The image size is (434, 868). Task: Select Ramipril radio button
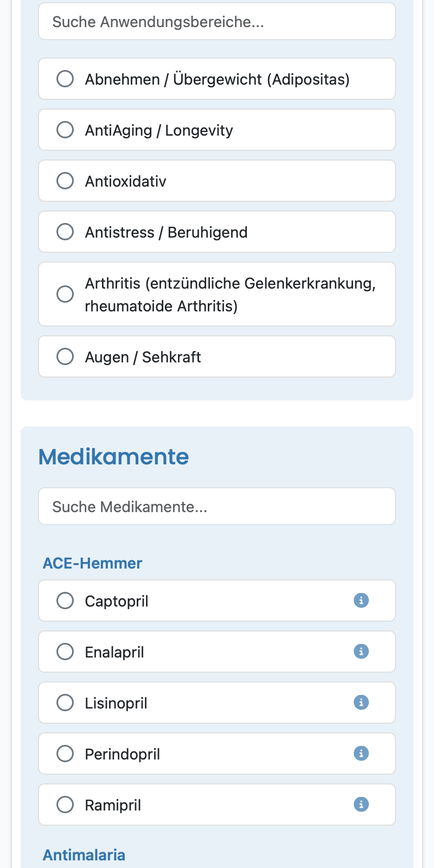(x=65, y=805)
